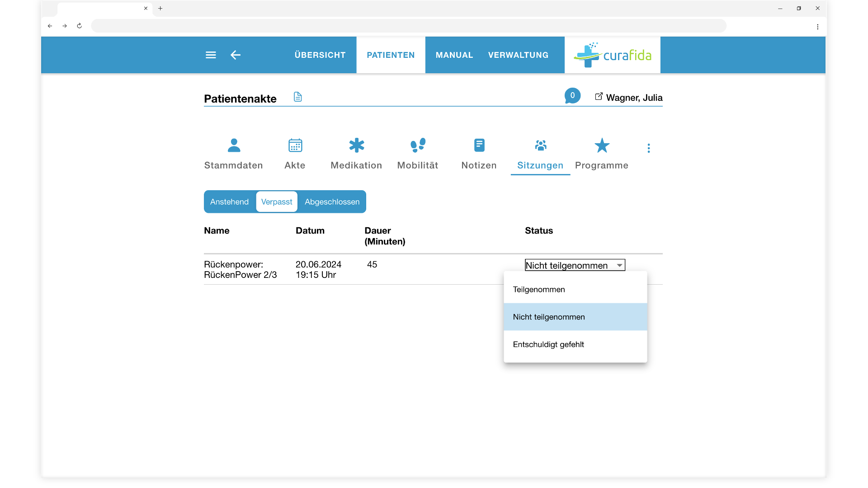The height and width of the screenshot is (488, 868).
Task: Open the MANUAL navigation tab
Action: [x=454, y=55]
